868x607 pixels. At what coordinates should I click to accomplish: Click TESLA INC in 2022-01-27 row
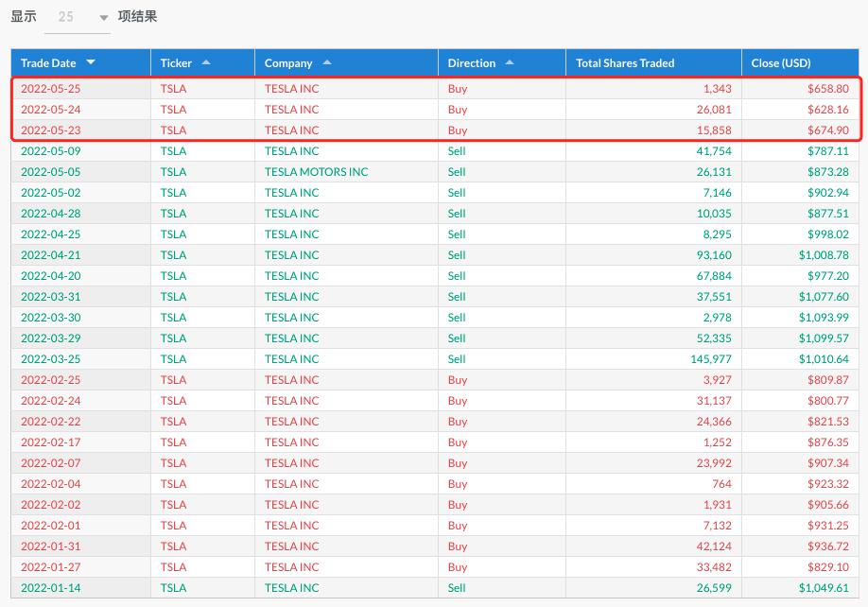pos(291,567)
